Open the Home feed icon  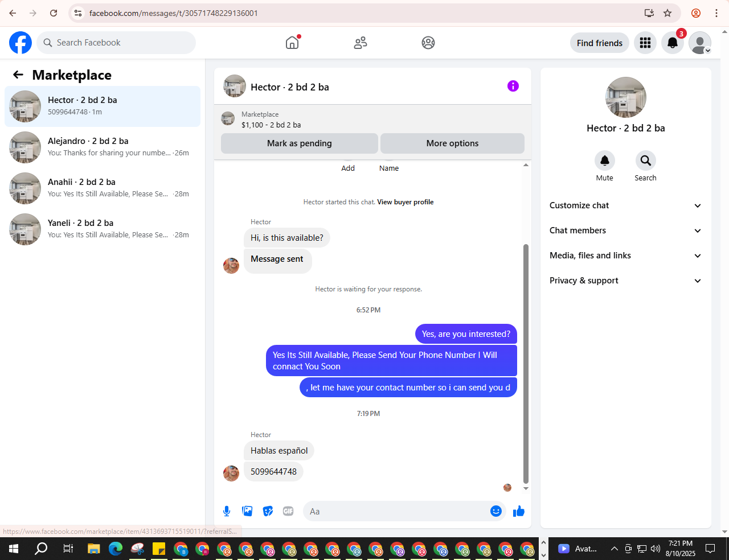[x=292, y=43]
